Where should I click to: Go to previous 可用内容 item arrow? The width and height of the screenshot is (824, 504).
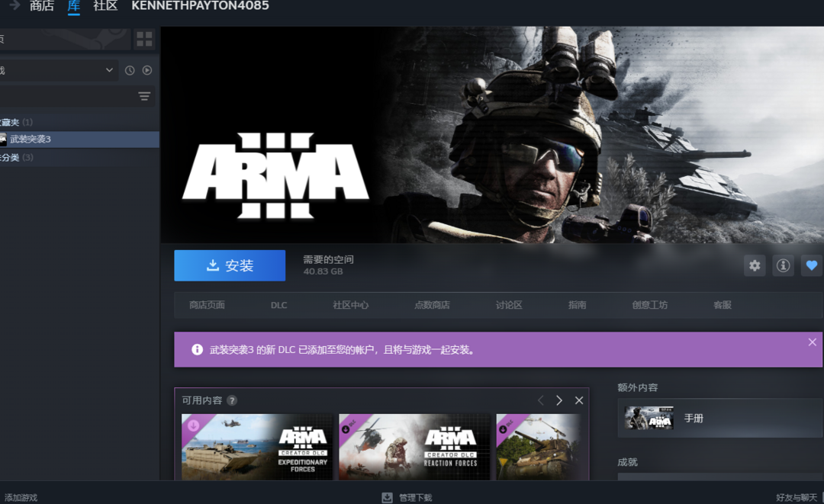[x=541, y=400]
